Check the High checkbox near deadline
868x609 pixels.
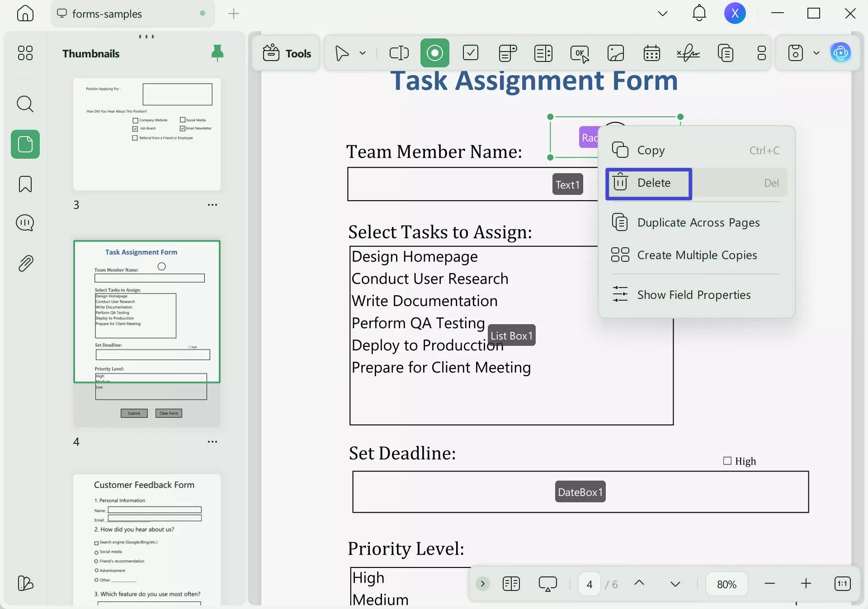click(727, 461)
